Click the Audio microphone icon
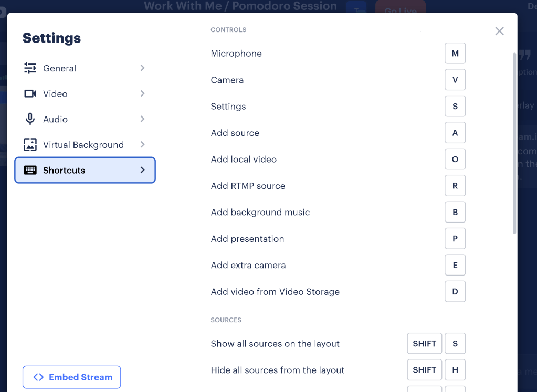Viewport: 537px width, 392px height. click(x=30, y=119)
